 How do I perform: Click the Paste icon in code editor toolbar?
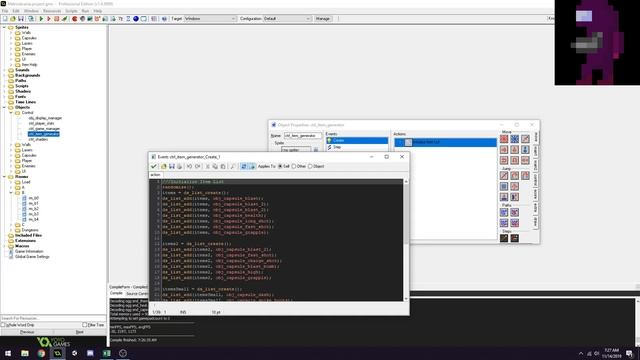(223, 167)
